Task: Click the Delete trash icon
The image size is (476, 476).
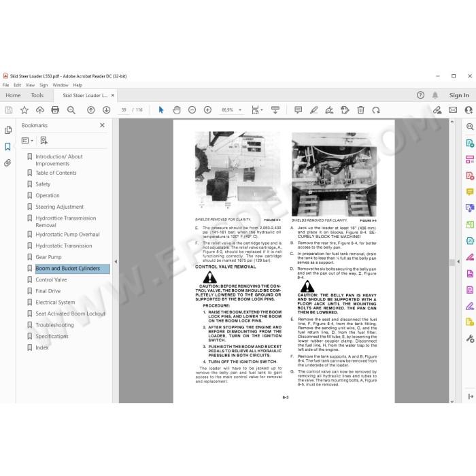Action: [x=360, y=110]
